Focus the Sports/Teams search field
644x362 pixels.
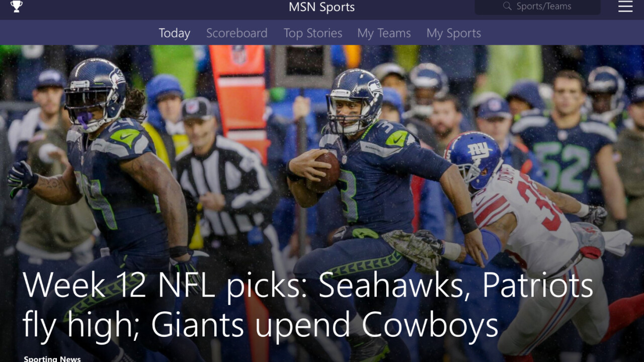tap(537, 7)
